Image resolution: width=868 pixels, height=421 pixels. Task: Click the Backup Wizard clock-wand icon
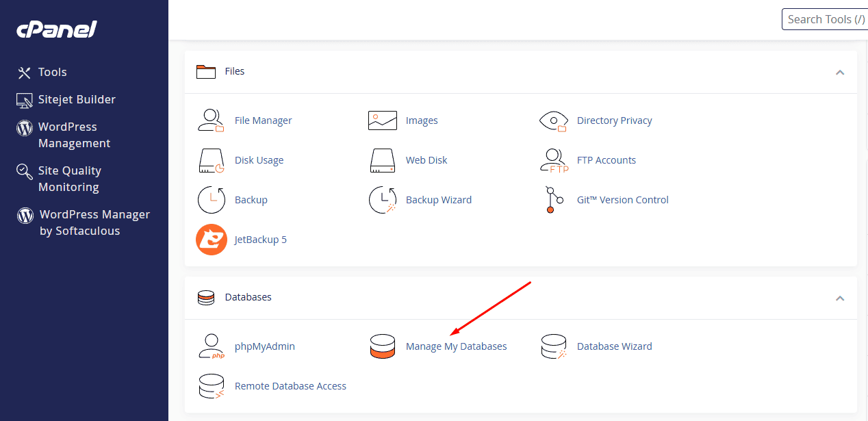(x=382, y=200)
